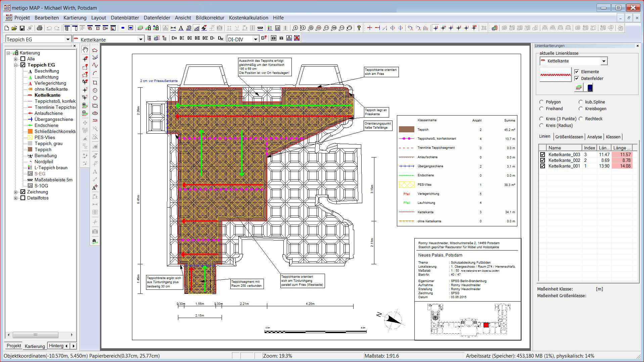Select the Freihand radio button
644x362 pixels.
pyautogui.click(x=541, y=109)
